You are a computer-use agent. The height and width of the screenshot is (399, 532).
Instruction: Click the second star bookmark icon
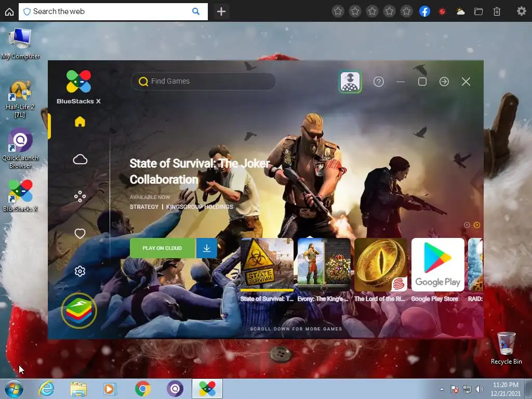pos(355,11)
